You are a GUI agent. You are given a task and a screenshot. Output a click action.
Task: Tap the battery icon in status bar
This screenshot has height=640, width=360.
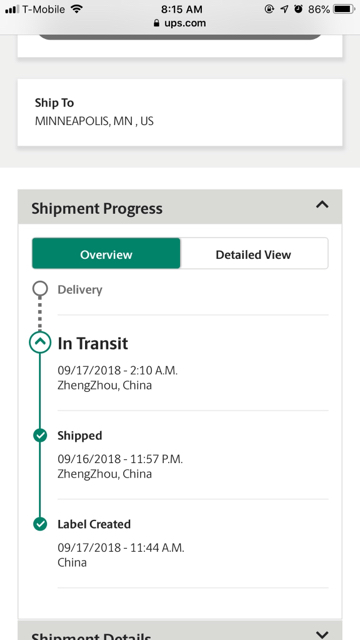pos(344,9)
